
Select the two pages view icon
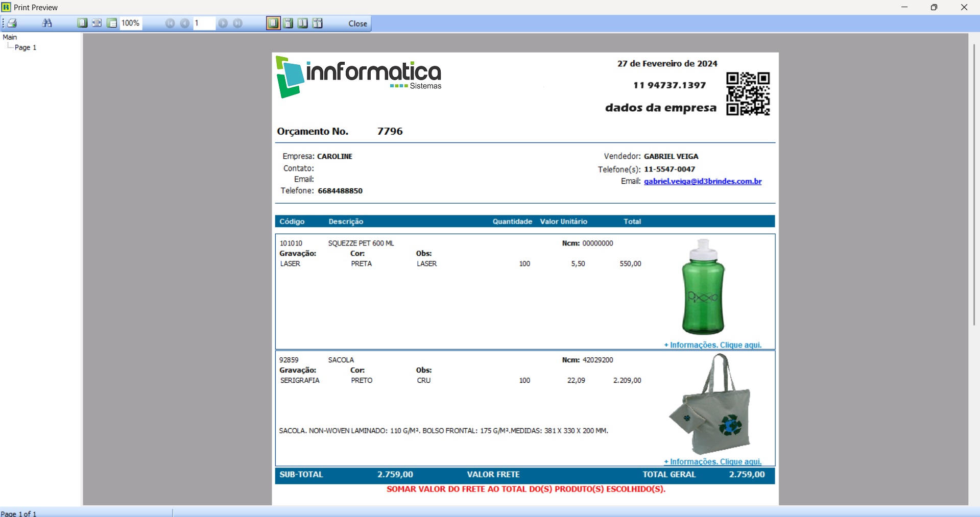(303, 23)
